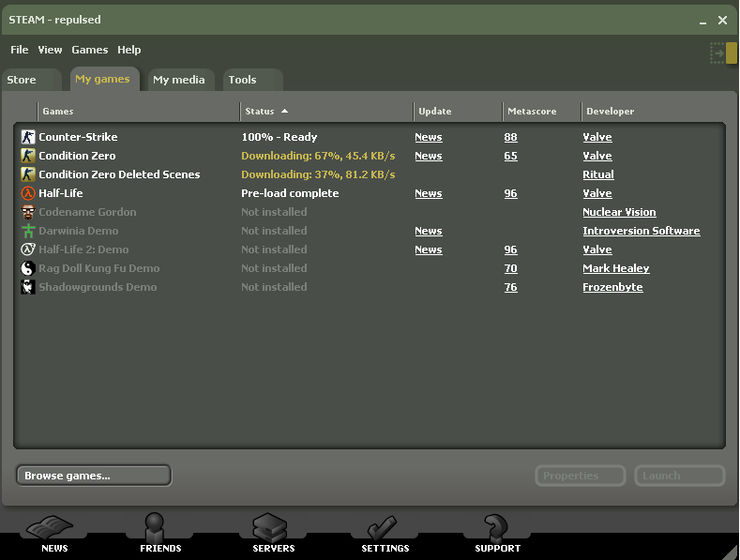Open the Mark Healey developer link
740x560 pixels.
click(x=616, y=268)
